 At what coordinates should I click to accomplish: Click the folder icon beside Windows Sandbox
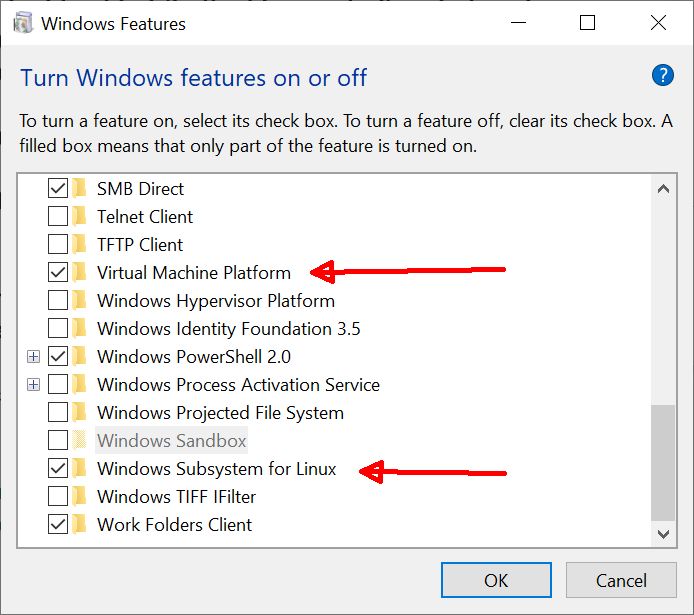click(x=79, y=440)
